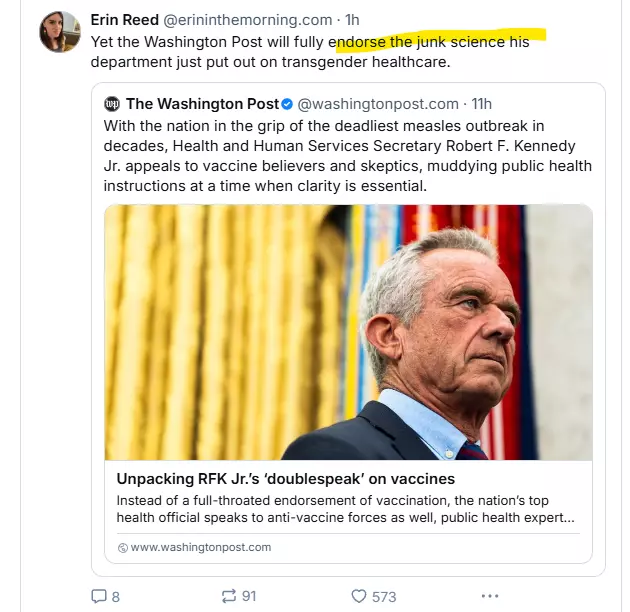Image resolution: width=630 pixels, height=612 pixels.
Task: Click the 1h post timestamp
Action: pyautogui.click(x=352, y=19)
